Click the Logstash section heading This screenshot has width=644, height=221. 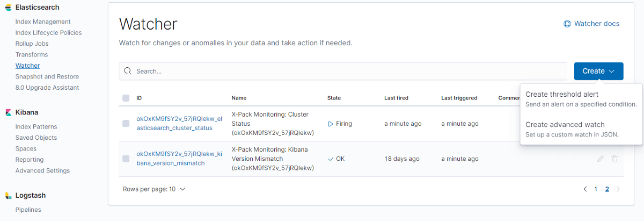30,196
